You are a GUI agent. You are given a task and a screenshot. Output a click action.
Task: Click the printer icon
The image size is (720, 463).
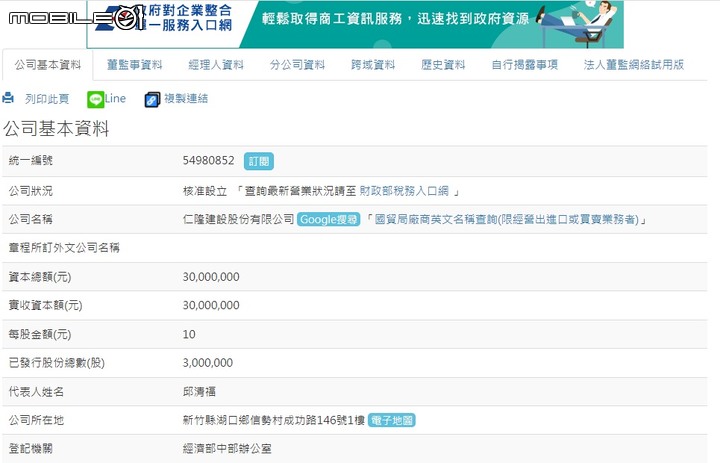coord(8,98)
